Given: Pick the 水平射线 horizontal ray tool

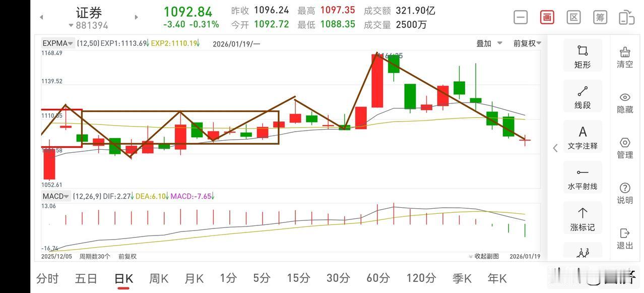Looking at the screenshot, I should pyautogui.click(x=583, y=178).
